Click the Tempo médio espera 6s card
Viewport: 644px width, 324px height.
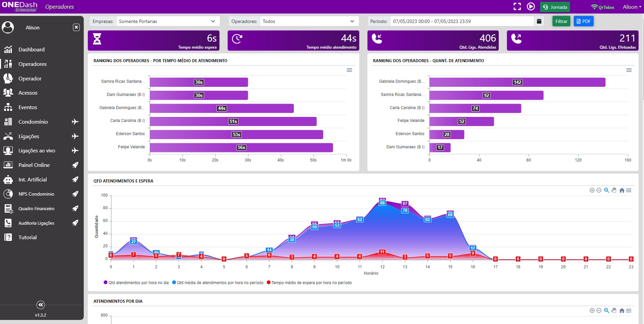154,41
